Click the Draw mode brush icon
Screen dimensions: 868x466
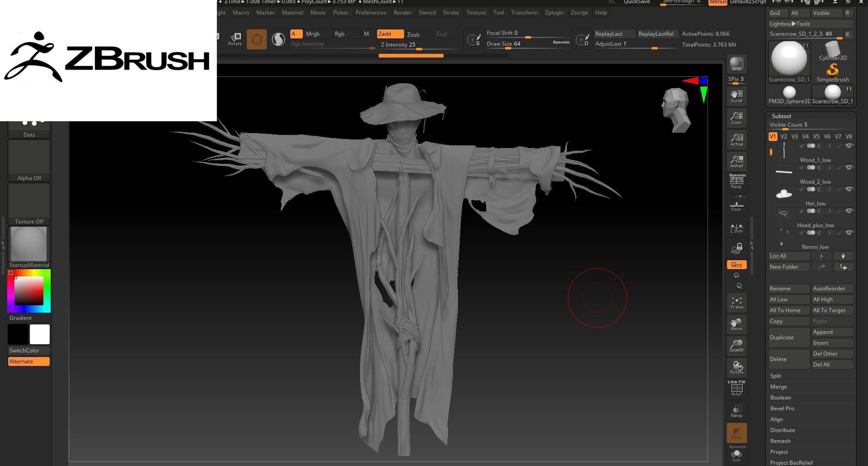[256, 39]
